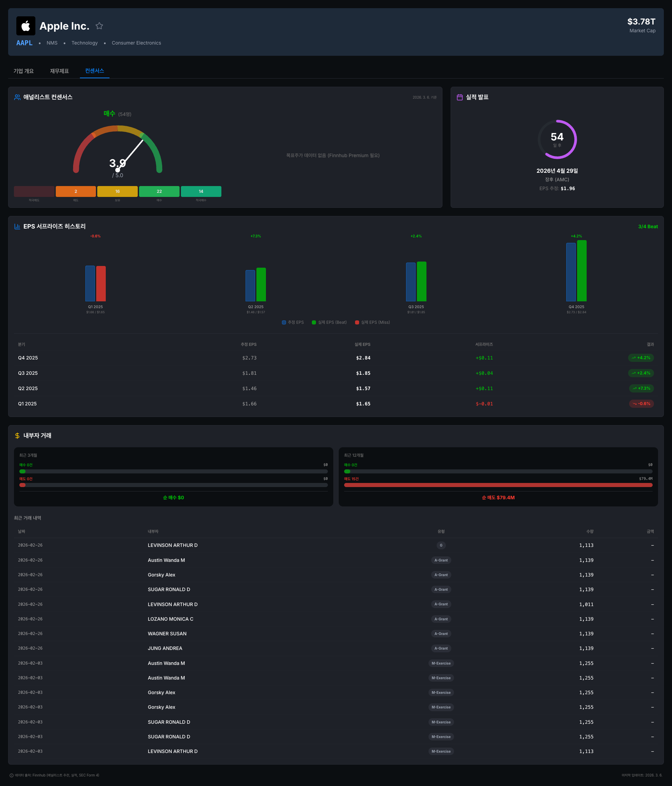
Task: Select the LEVINSON ARTHUR D insider trade row
Action: [x=172, y=545]
